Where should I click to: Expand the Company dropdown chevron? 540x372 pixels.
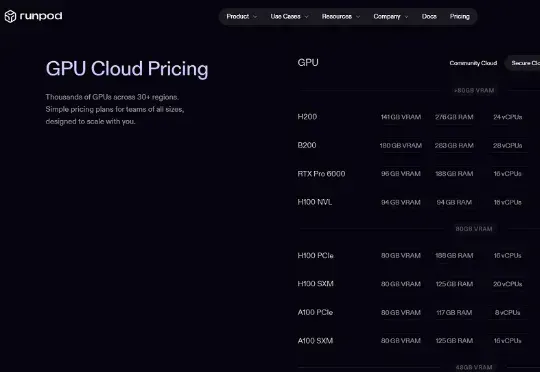click(x=406, y=17)
